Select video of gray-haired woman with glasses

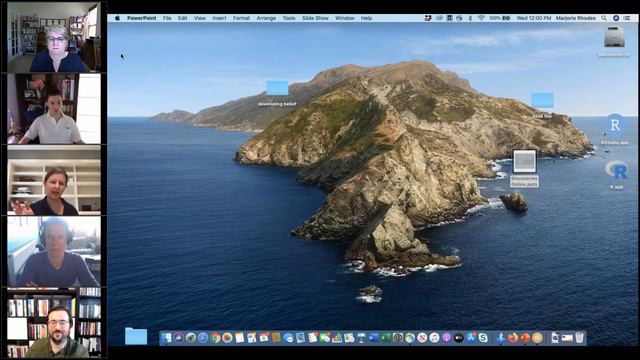(x=54, y=37)
